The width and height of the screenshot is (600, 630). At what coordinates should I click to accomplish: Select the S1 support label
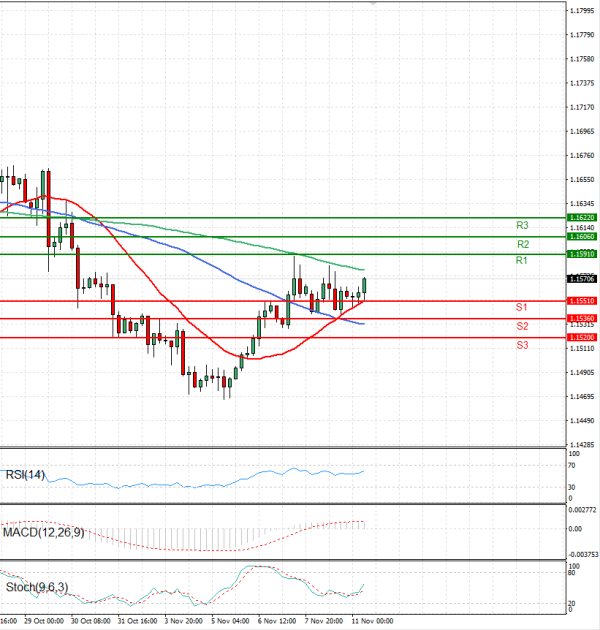click(522, 307)
